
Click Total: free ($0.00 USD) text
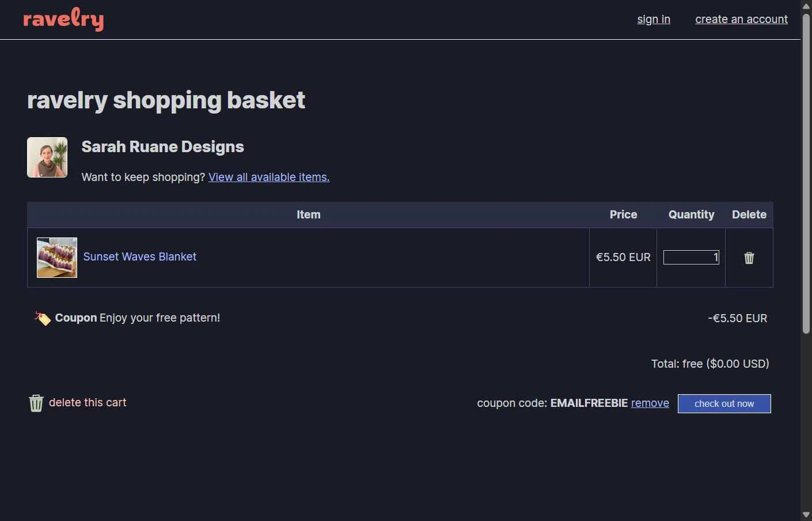click(x=710, y=364)
